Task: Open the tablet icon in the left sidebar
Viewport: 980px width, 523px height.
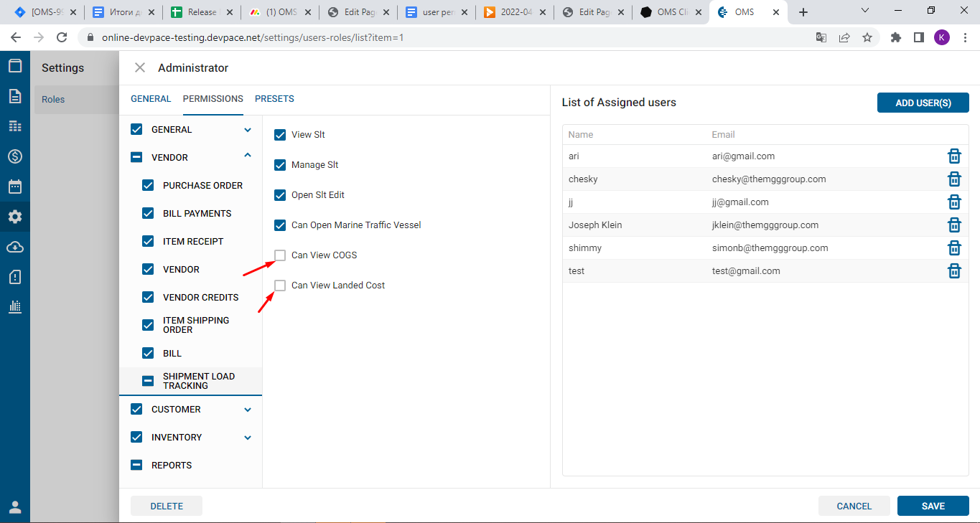Action: pos(14,66)
